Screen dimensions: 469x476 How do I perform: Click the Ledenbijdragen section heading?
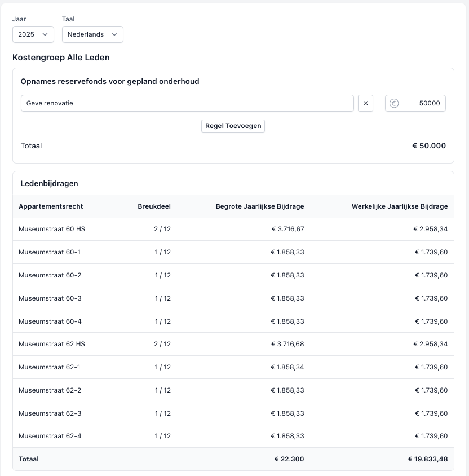pos(50,183)
